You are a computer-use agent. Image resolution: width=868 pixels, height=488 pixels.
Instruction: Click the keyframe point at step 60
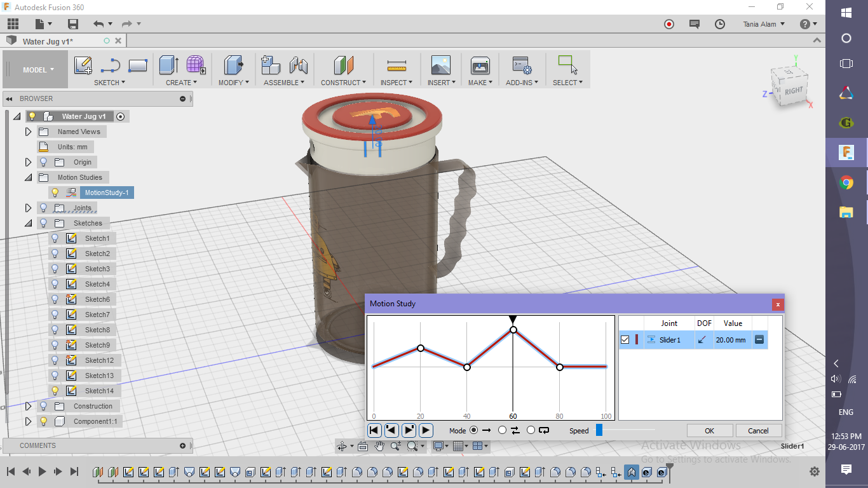(513, 330)
